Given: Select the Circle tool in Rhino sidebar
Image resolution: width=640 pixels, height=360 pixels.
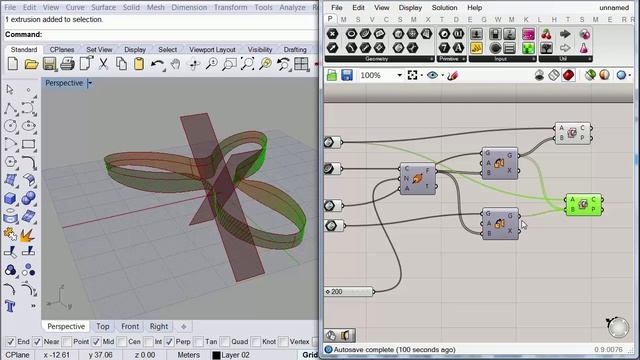Looking at the screenshot, I should click(11, 126).
